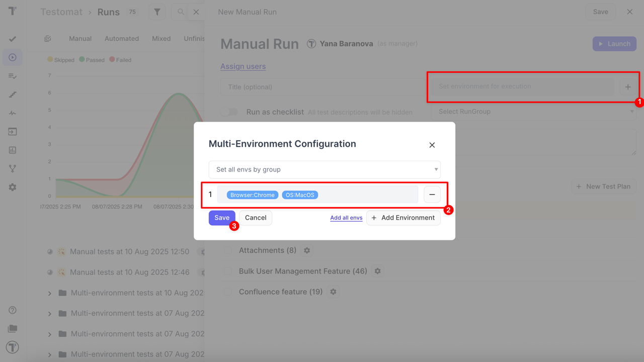Close the Multi-Environment Configuration dialog

(432, 145)
